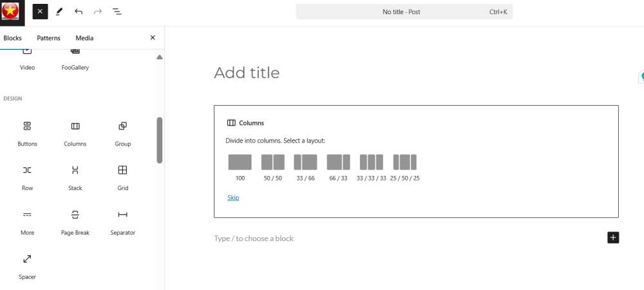
Task: Open the command palette search bar
Action: (x=404, y=12)
